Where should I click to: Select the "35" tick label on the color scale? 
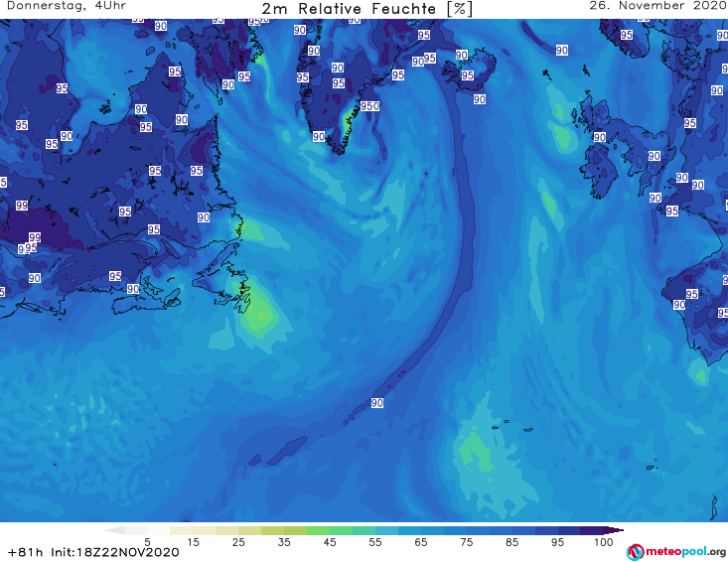284,541
